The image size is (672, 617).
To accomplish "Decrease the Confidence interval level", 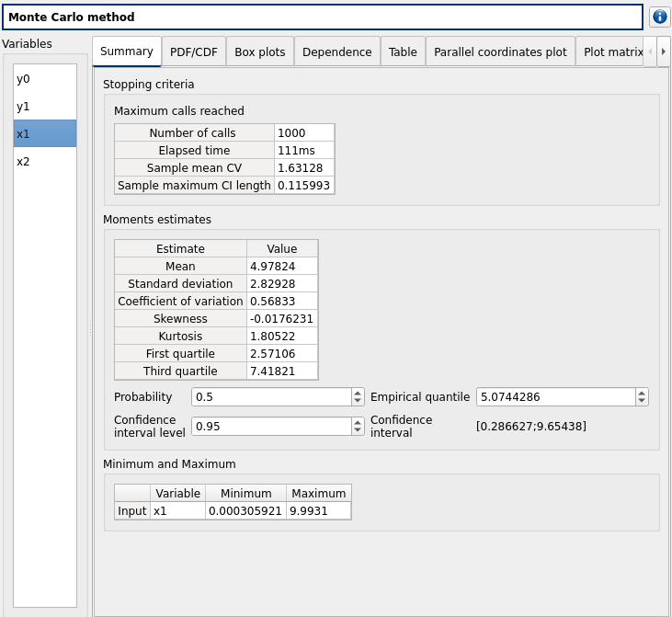I will 358,430.
